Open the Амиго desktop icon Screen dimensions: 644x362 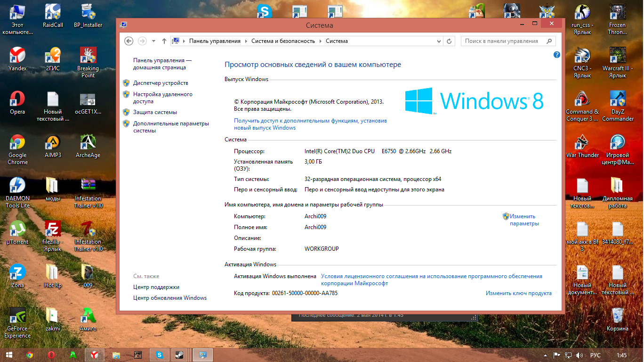88,319
